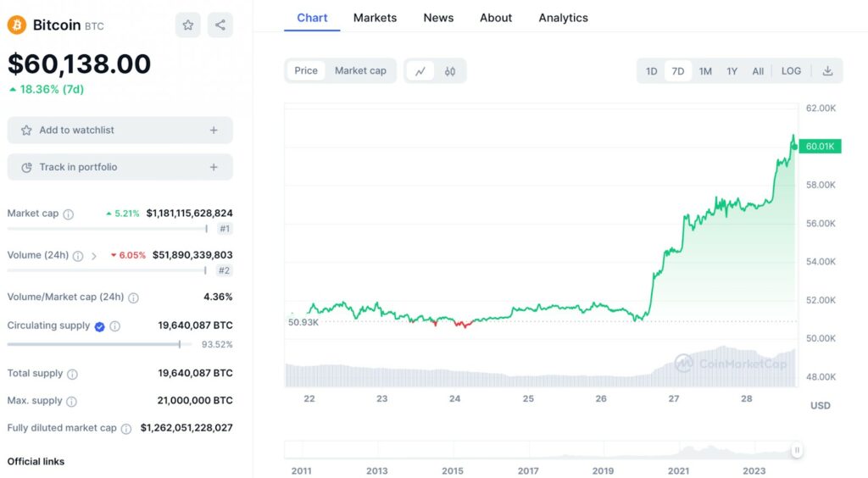The image size is (868, 478).
Task: Enable LOG scale on chart
Action: (791, 71)
